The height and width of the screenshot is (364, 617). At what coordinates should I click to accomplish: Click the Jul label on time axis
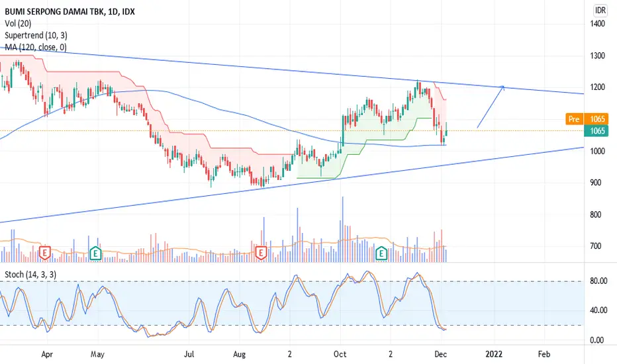click(189, 354)
